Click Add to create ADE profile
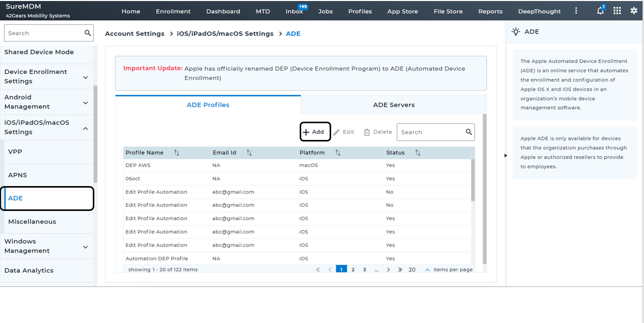The height and width of the screenshot is (323, 644). 315,132
